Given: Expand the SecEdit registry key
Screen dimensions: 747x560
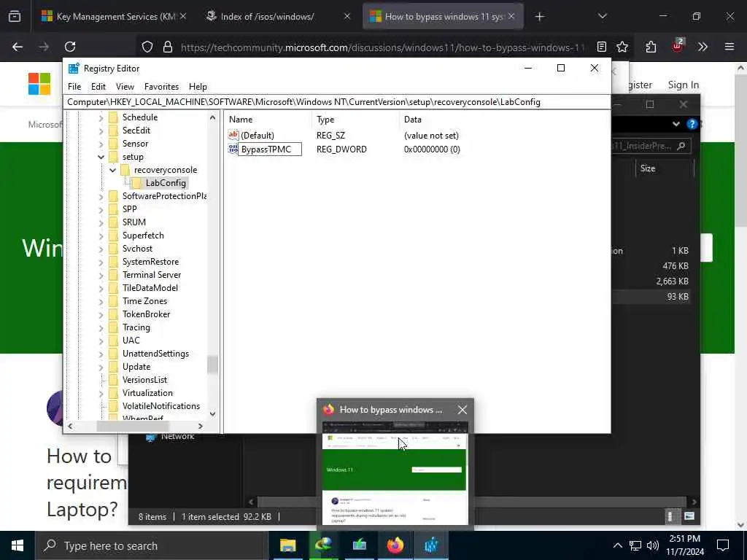Looking at the screenshot, I should (x=101, y=131).
